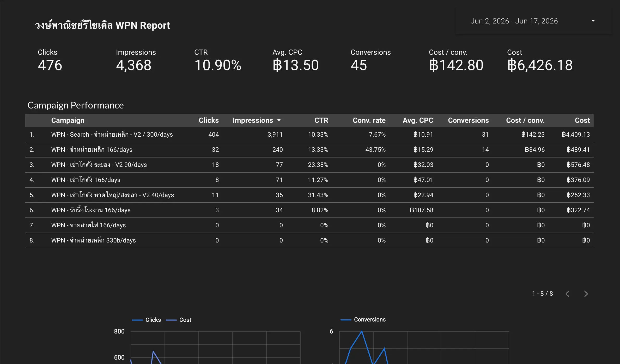The image size is (620, 364).
Task: Toggle Cost series in chart legend
Action: [179, 320]
